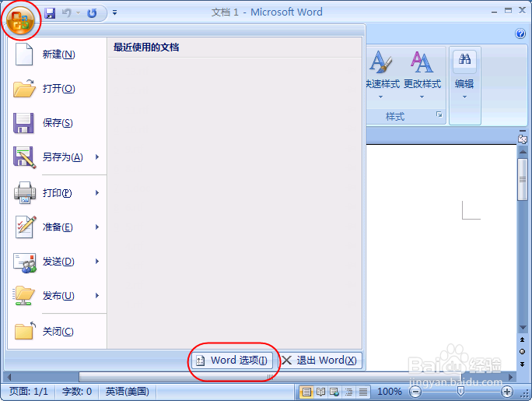Choose Save (保存) from the Office menu
The image size is (532, 401).
click(57, 123)
